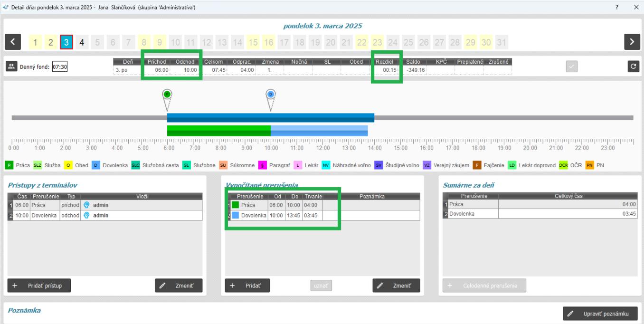The width and height of the screenshot is (644, 324).
Task: Select the 10:00 Dovolenka odchod terminal row
Action: point(104,215)
